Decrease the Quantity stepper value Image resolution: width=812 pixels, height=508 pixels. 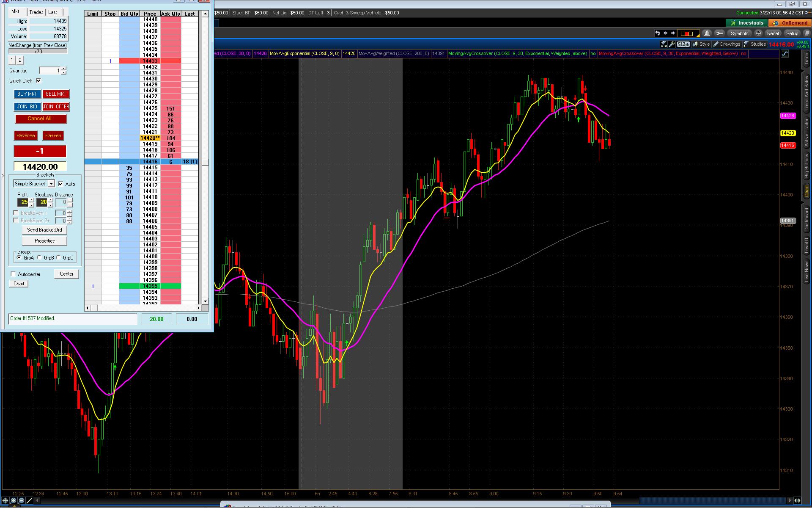[63, 73]
